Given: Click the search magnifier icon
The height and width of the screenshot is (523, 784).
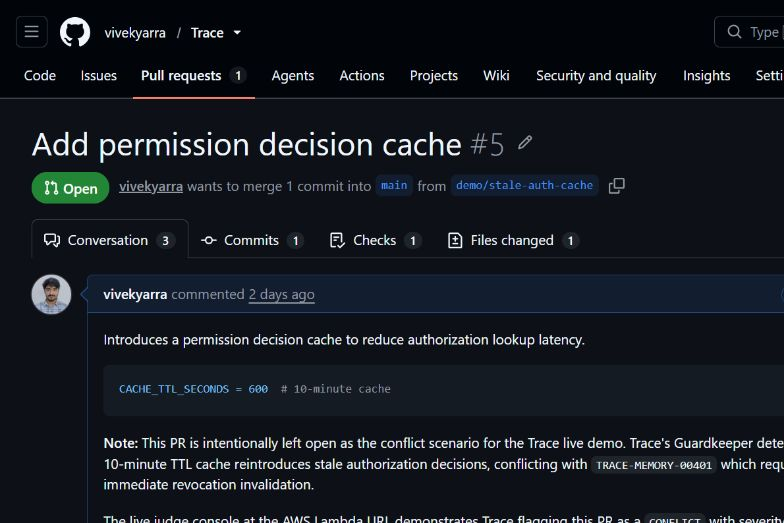Looking at the screenshot, I should pos(734,32).
